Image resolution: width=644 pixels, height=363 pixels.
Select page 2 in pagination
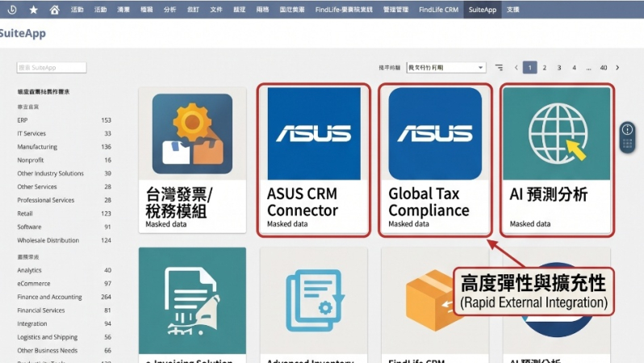pyautogui.click(x=544, y=68)
